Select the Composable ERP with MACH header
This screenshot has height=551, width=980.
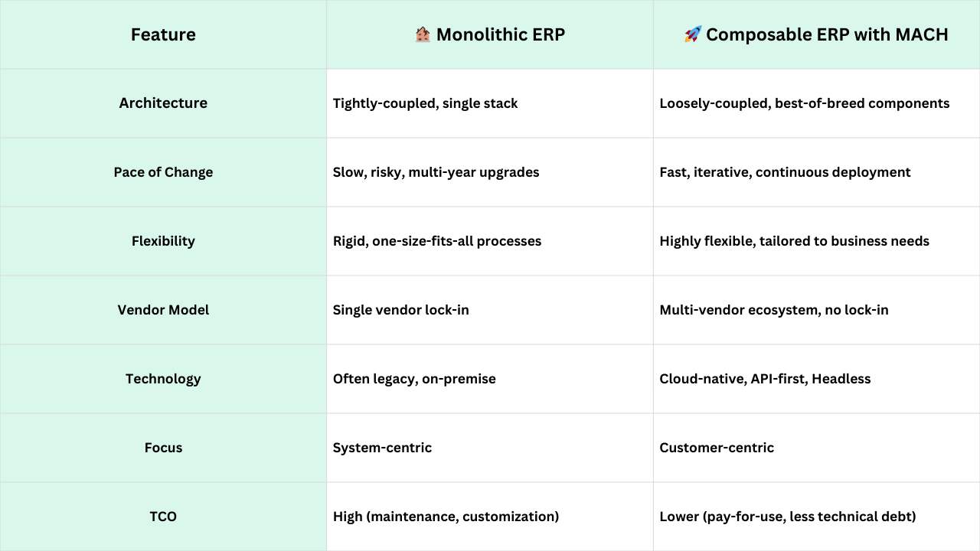(x=816, y=34)
